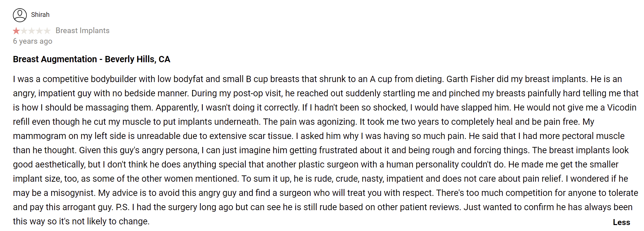Click the third empty rating star
Image resolution: width=644 pixels, height=231 pixels.
pyautogui.click(x=32, y=31)
